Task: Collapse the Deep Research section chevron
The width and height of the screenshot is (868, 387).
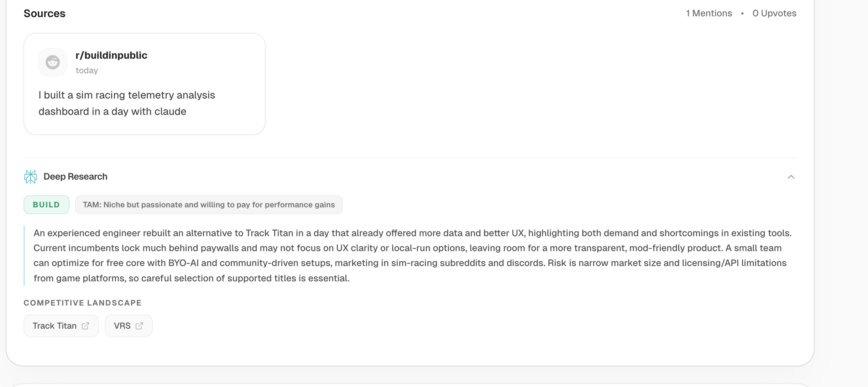Action: coord(791,177)
